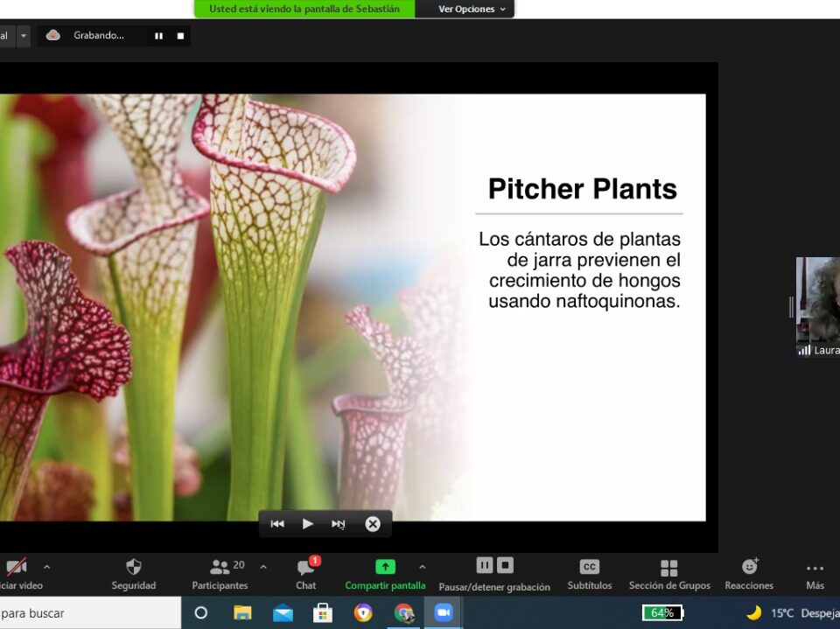Open the Chat with one notification
Image resolution: width=840 pixels, height=629 pixels.
tap(305, 567)
